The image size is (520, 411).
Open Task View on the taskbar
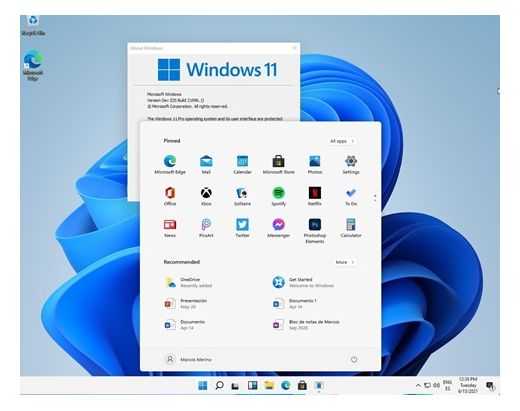click(236, 386)
